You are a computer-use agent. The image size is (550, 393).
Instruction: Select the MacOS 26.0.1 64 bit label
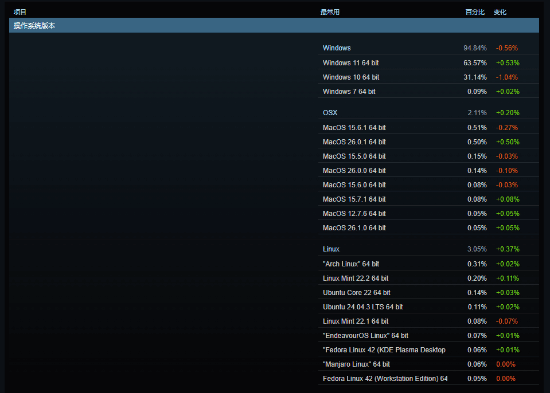coord(354,142)
